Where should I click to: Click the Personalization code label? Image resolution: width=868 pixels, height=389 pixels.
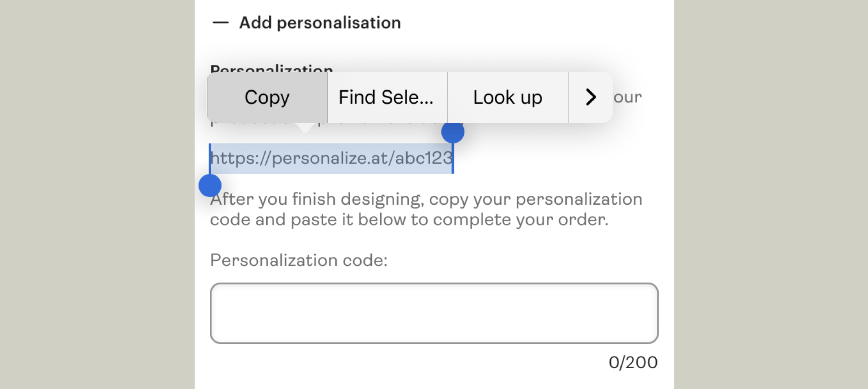[x=299, y=260]
